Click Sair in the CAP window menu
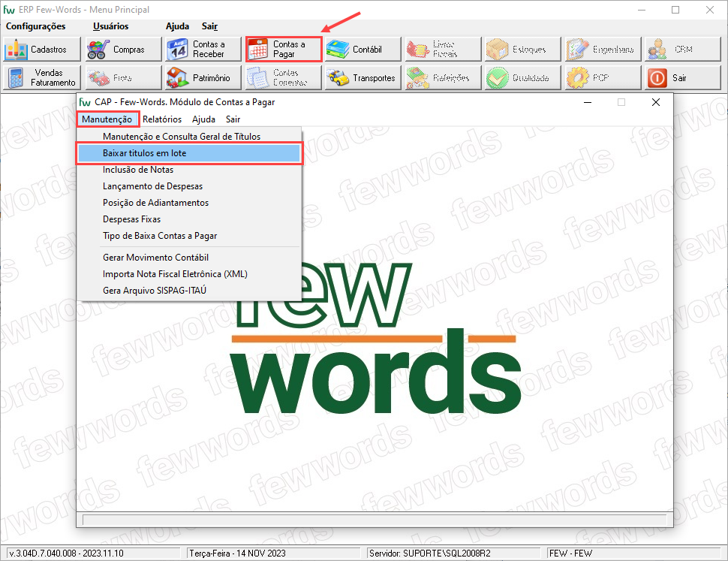Screen dimensions: 728x561 click(233, 119)
